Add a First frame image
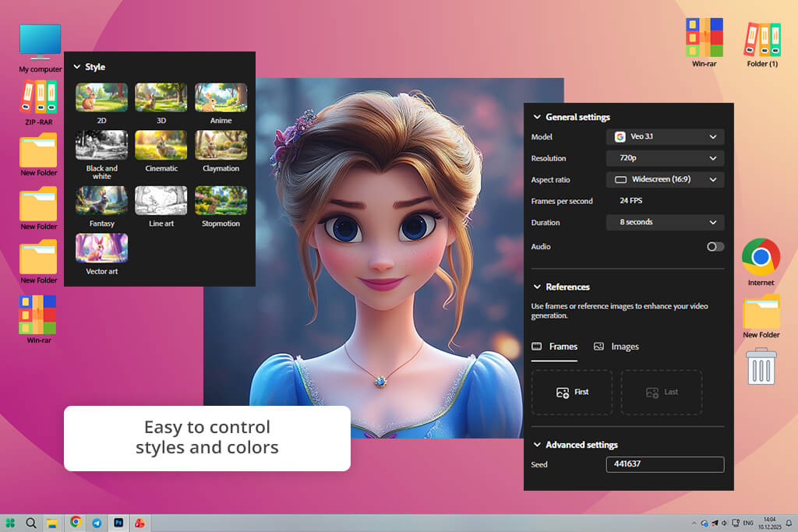This screenshot has width=798, height=532. click(x=572, y=392)
